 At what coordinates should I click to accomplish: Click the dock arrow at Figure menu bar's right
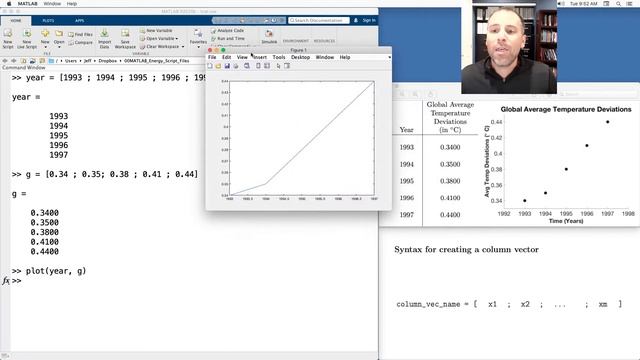click(x=389, y=58)
